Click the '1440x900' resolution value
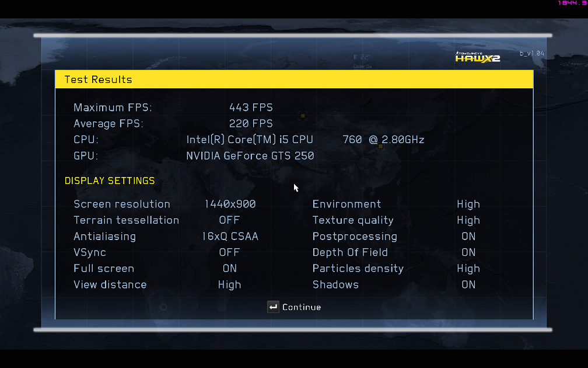Screen dimensions: 588x368 pos(230,204)
